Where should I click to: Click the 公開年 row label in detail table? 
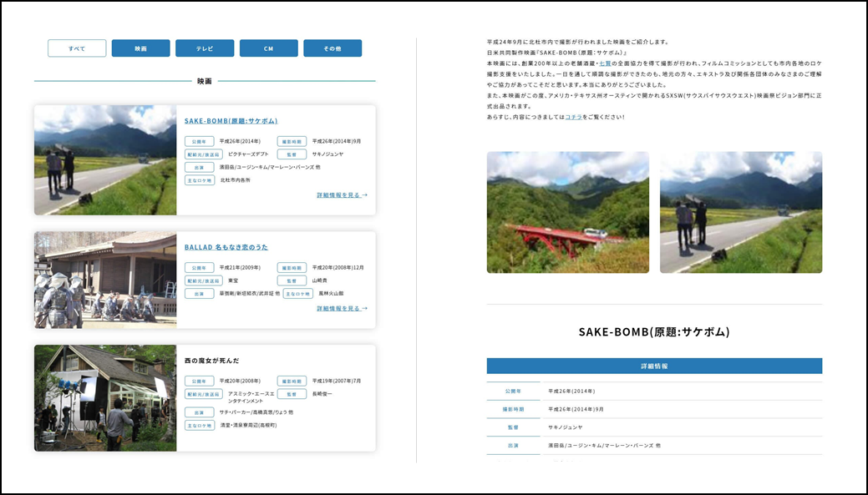513,391
